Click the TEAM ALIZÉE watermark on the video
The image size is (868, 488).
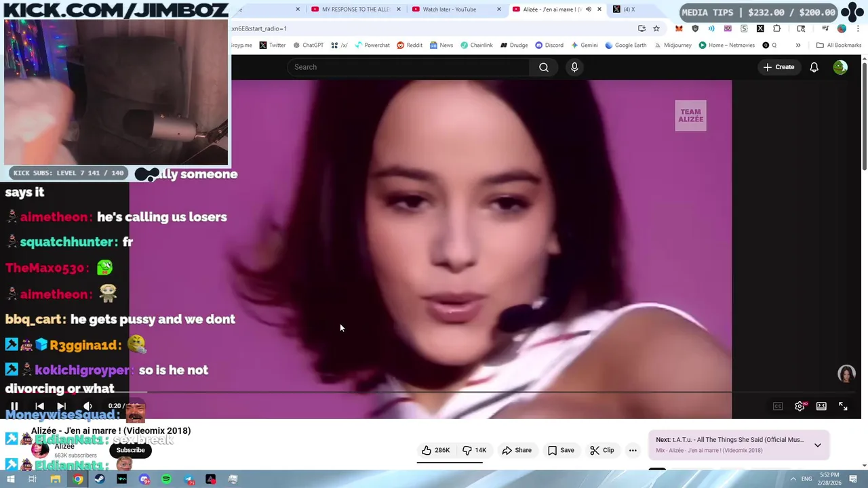coord(690,116)
